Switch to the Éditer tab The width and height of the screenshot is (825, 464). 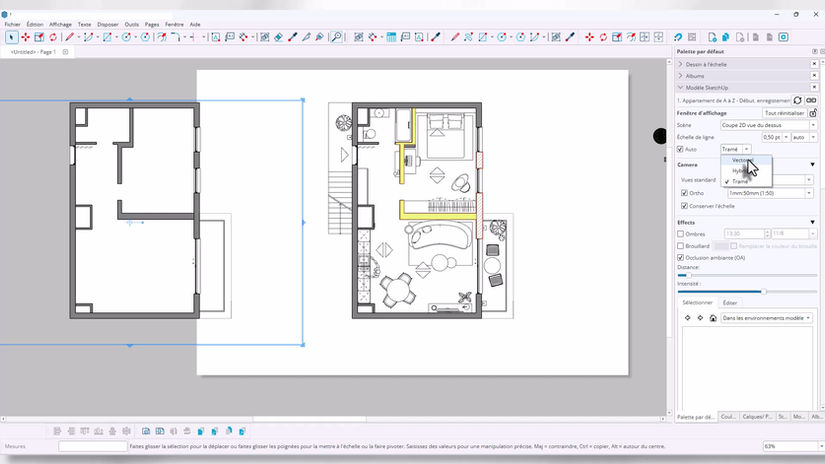(x=730, y=302)
